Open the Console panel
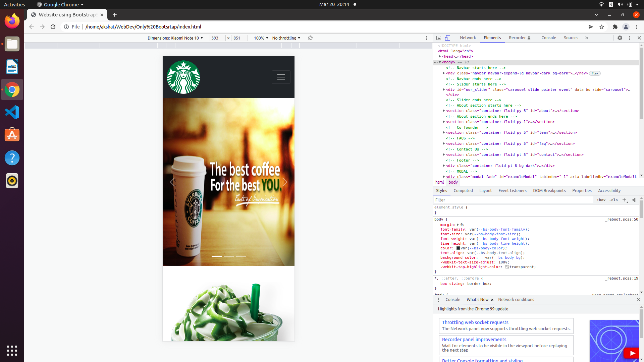The width and height of the screenshot is (644, 362). pos(549,38)
